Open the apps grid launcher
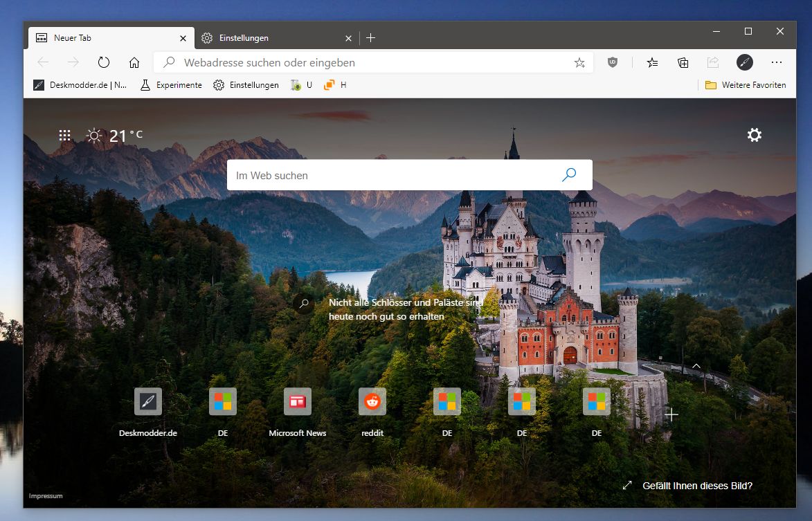The height and width of the screenshot is (521, 812). tap(65, 136)
